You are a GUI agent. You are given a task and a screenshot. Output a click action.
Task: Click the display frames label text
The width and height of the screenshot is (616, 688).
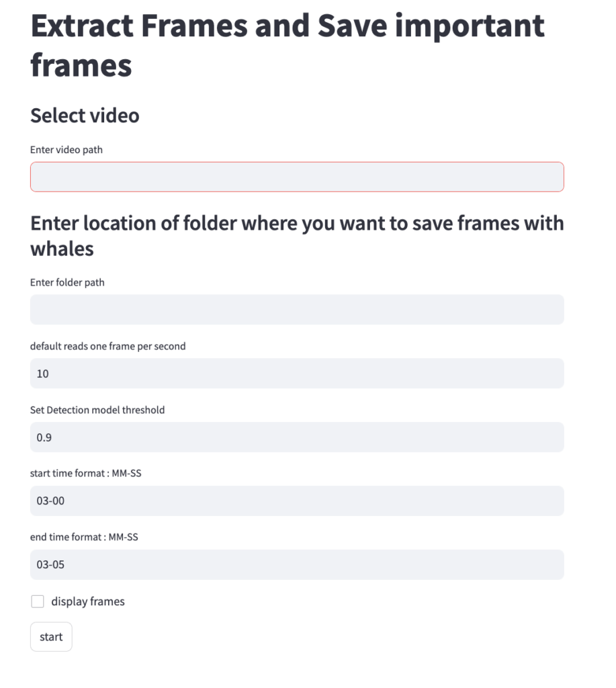point(88,601)
